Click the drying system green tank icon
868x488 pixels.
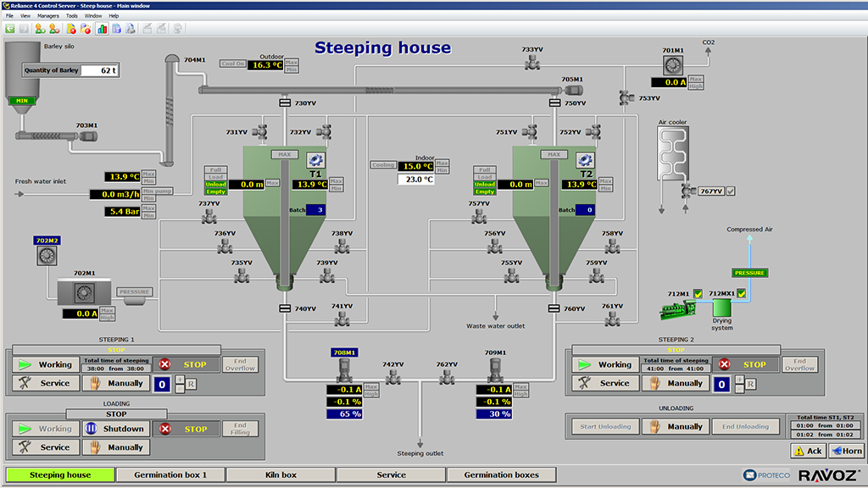point(721,308)
